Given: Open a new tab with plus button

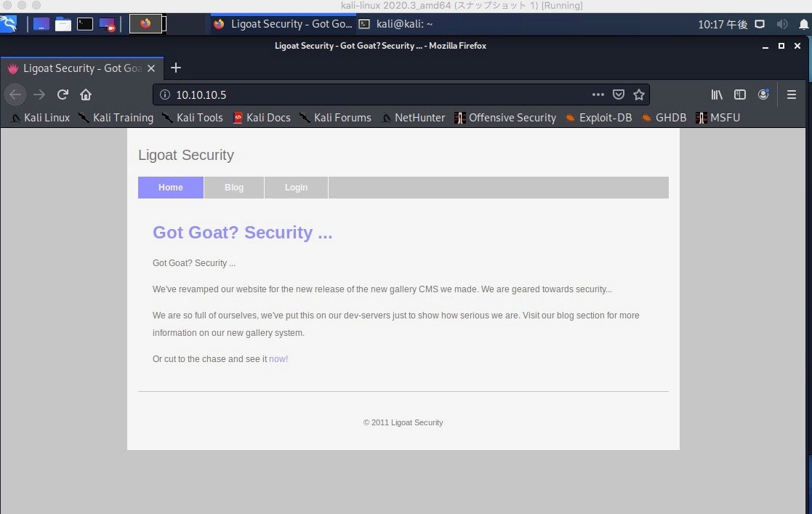Looking at the screenshot, I should tap(175, 68).
